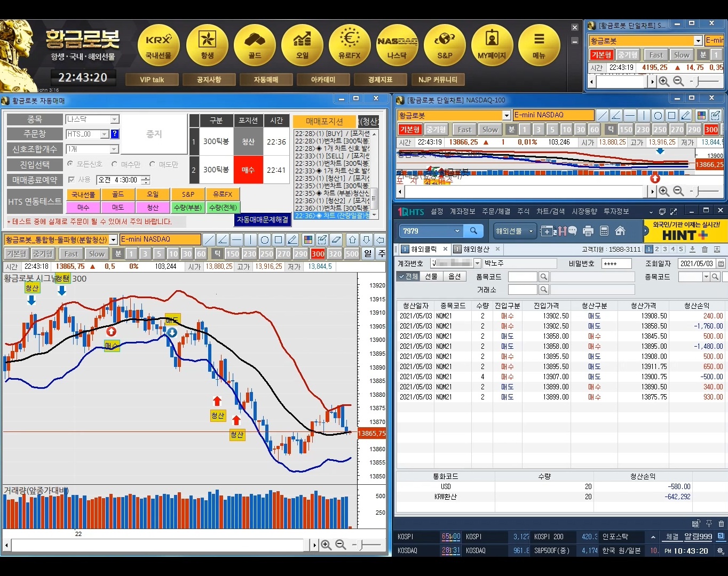
Task: Select diagonal line draw tool in lower chart
Action: tap(209, 239)
